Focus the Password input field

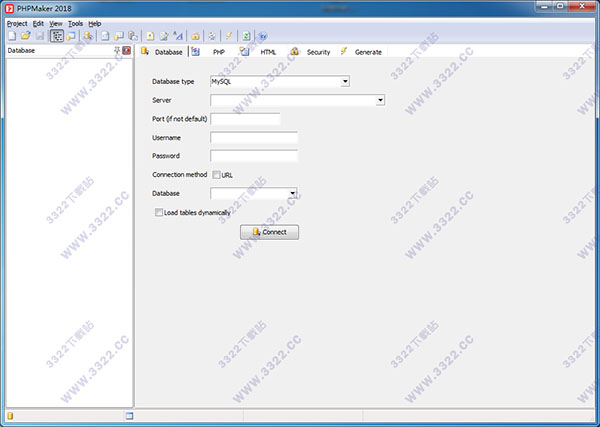254,156
